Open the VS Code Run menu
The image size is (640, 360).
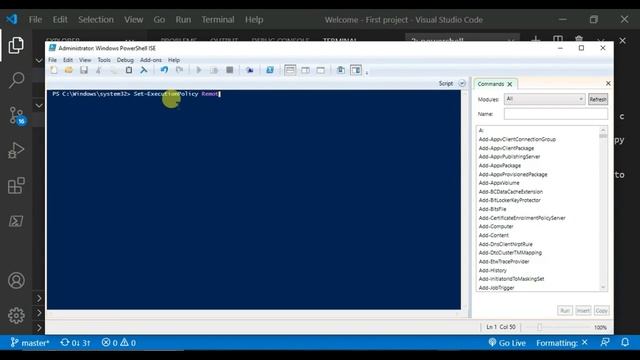click(x=183, y=20)
